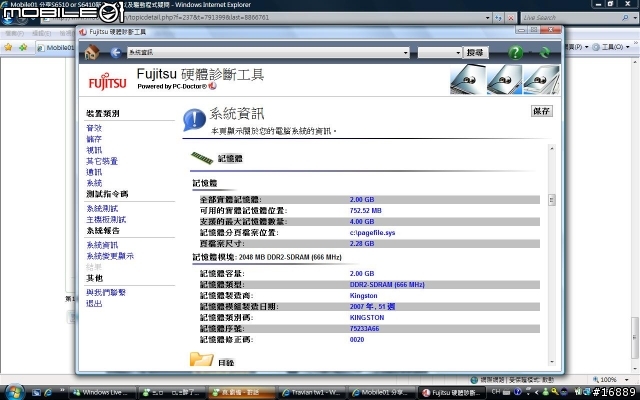Switch to Mobile01 taskbar item

[382, 392]
